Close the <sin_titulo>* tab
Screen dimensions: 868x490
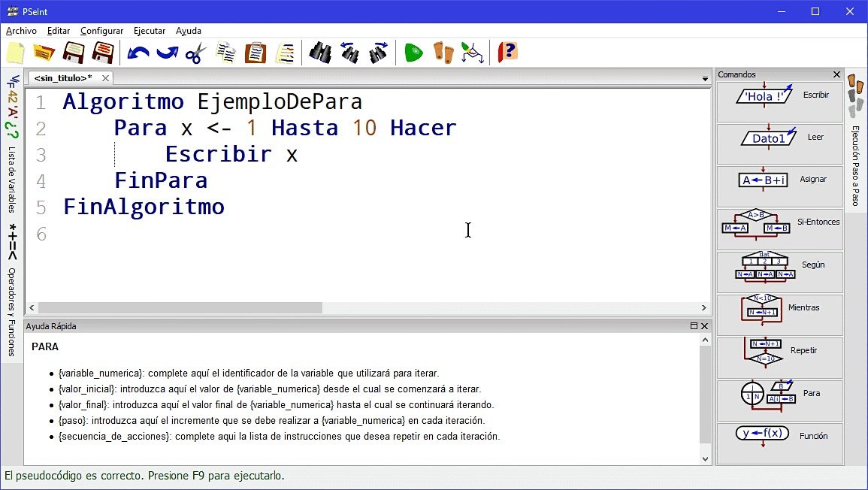pyautogui.click(x=105, y=78)
